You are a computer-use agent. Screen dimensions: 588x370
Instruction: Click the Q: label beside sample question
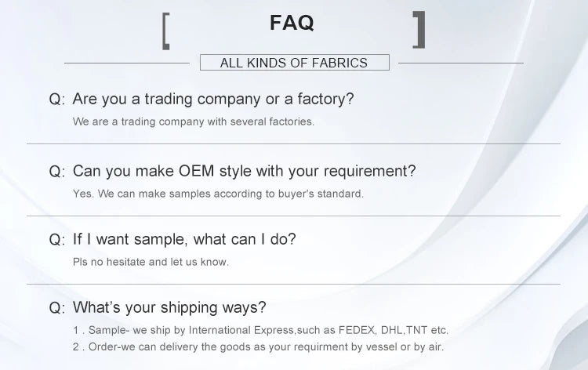click(x=57, y=239)
